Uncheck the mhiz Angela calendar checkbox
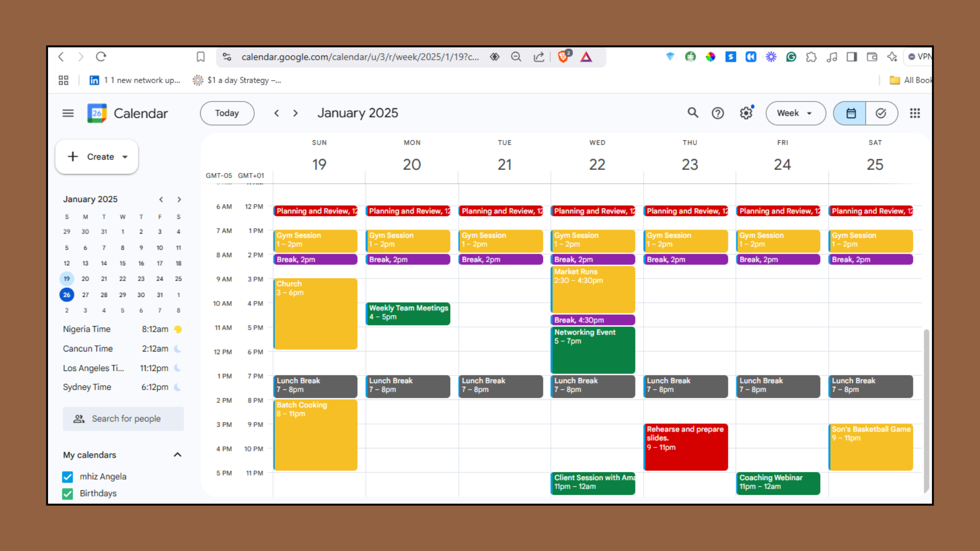Image resolution: width=980 pixels, height=551 pixels. [x=67, y=477]
